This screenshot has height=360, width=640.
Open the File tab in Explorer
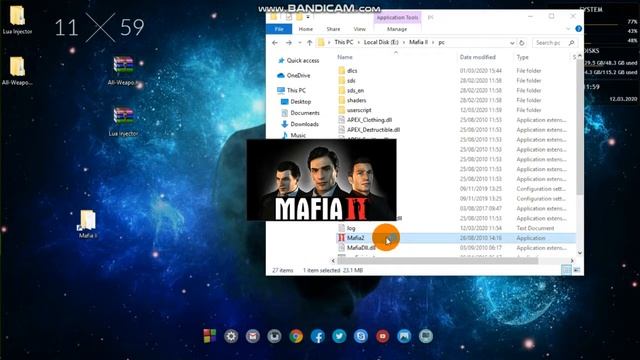[x=279, y=29]
